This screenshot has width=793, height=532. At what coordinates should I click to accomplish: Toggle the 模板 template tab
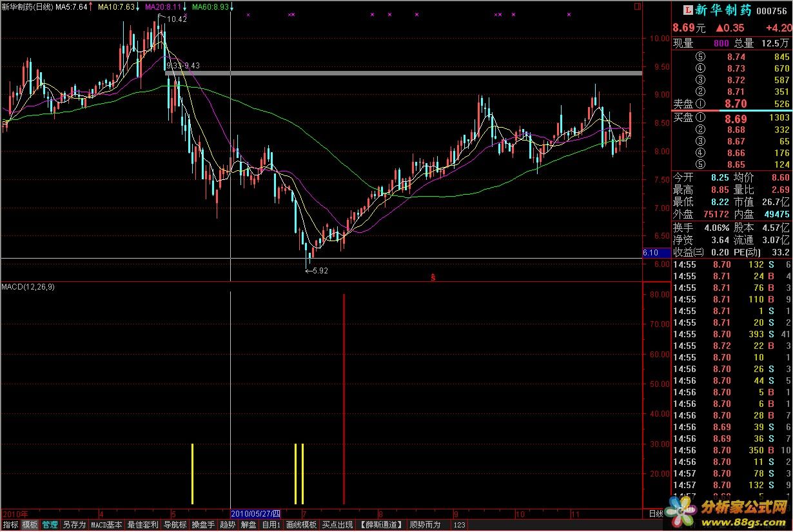[30, 525]
